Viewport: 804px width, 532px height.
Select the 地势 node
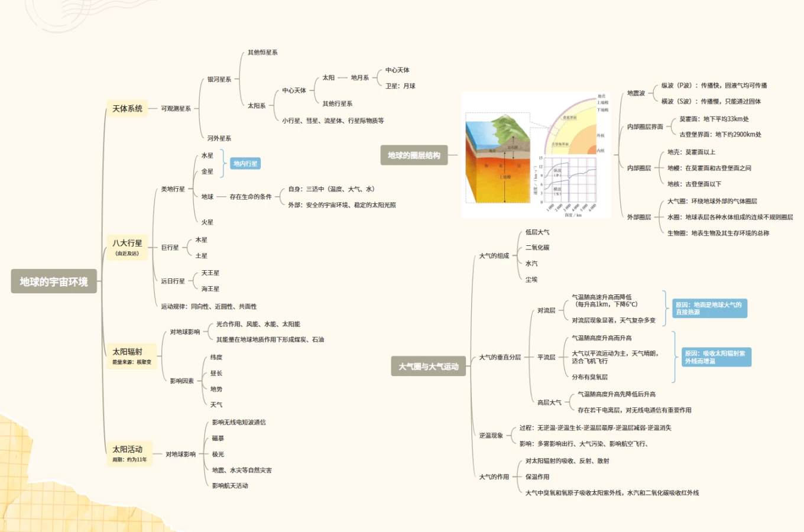click(x=216, y=390)
